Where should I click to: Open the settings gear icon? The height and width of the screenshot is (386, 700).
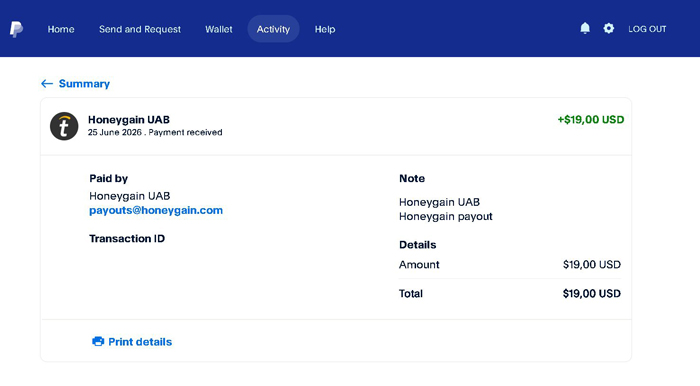608,29
